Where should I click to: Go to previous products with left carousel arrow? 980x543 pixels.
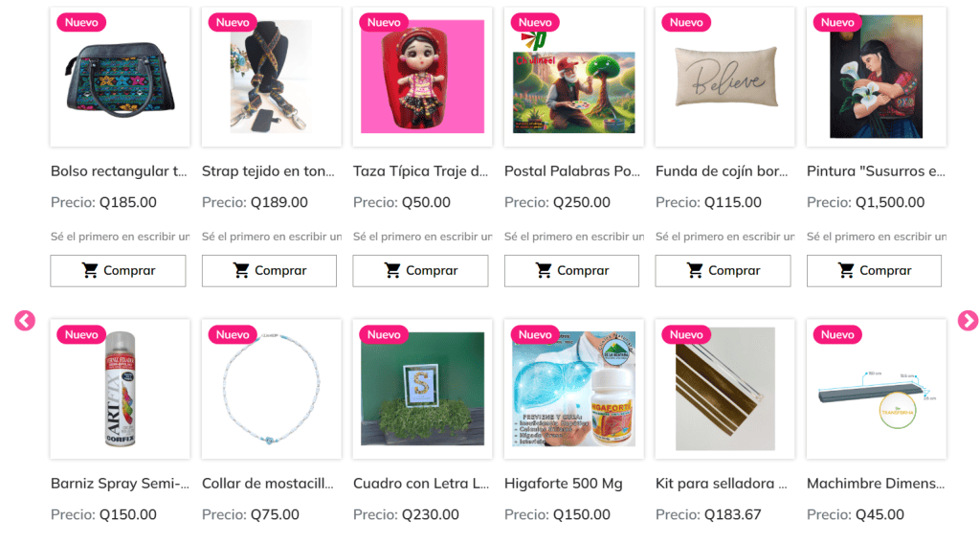click(25, 321)
